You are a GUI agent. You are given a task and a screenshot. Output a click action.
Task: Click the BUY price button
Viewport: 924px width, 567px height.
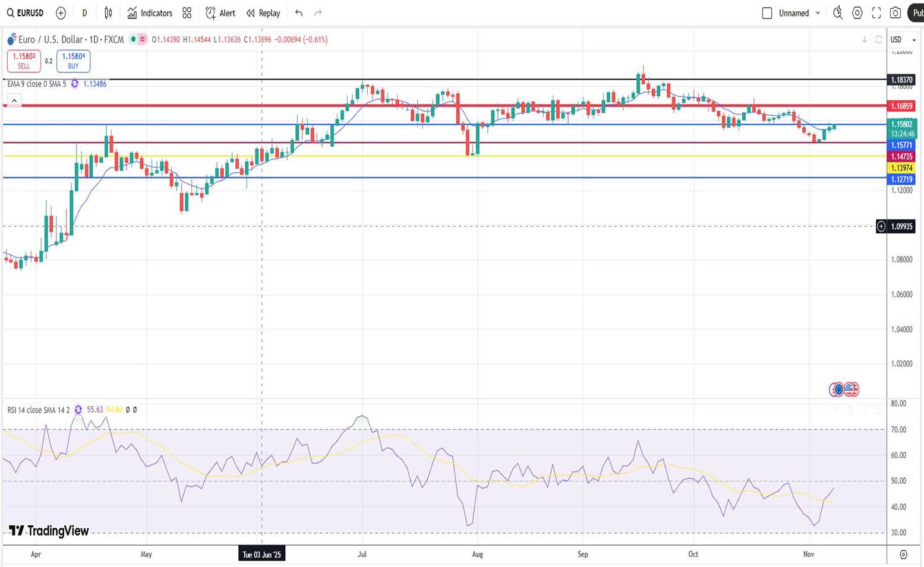pyautogui.click(x=74, y=61)
